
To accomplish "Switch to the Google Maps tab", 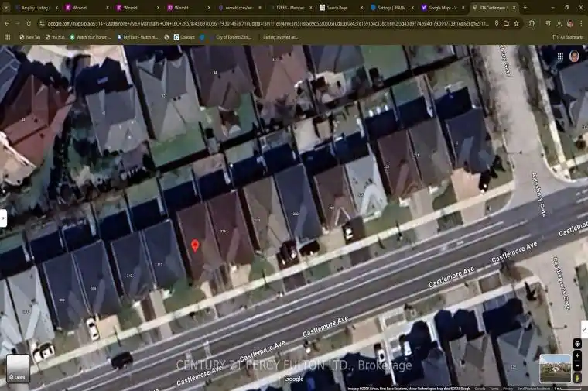I will (x=443, y=8).
